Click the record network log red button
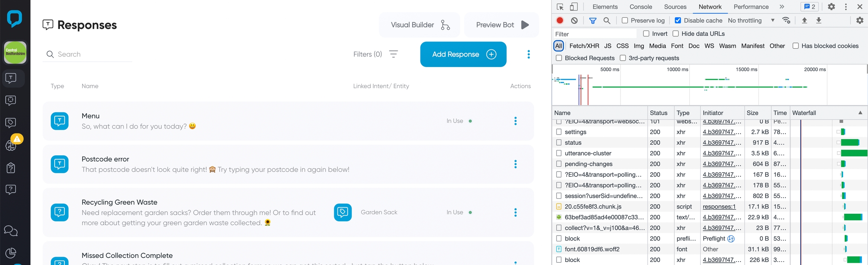This screenshot has width=868, height=265. point(560,20)
